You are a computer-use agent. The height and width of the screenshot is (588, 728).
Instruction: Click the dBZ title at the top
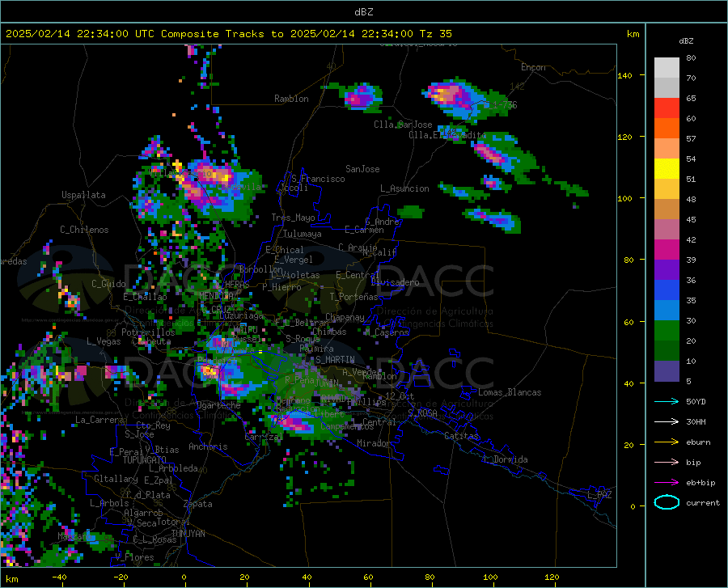click(x=363, y=12)
